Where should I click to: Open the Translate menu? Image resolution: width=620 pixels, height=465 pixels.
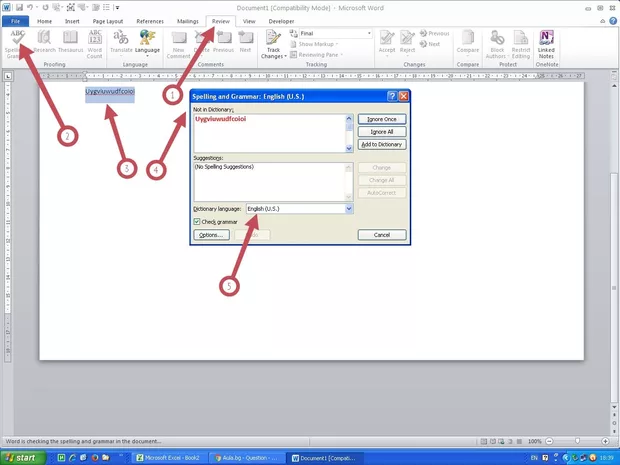pyautogui.click(x=121, y=43)
